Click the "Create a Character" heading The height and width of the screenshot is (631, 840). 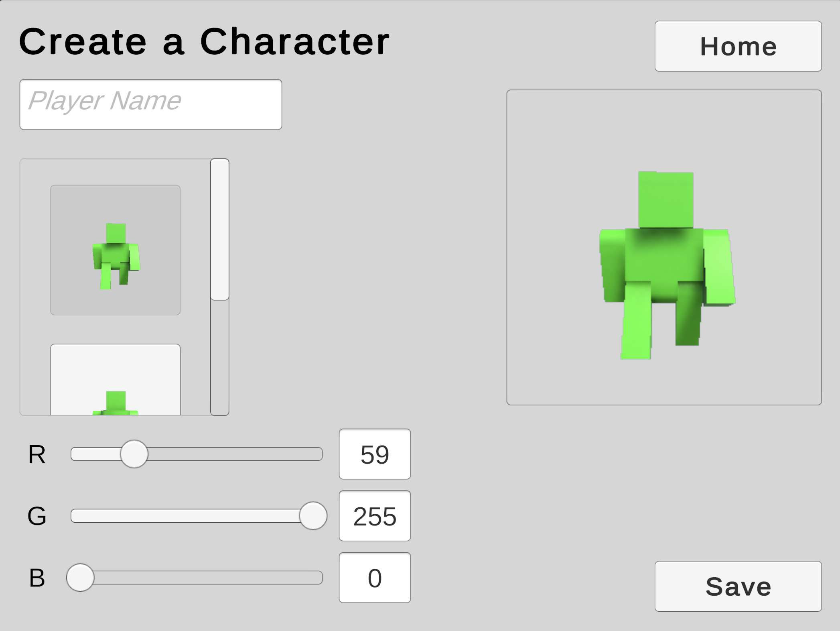(204, 42)
